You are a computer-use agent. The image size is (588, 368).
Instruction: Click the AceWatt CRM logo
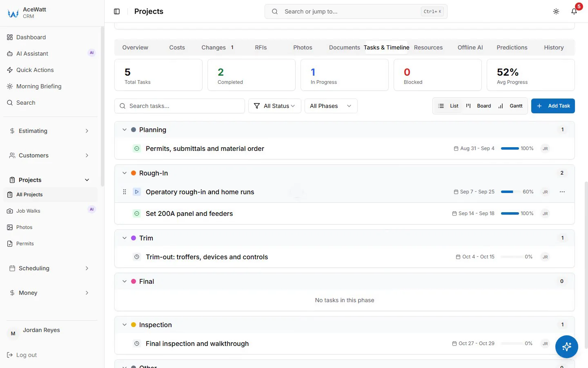click(13, 13)
